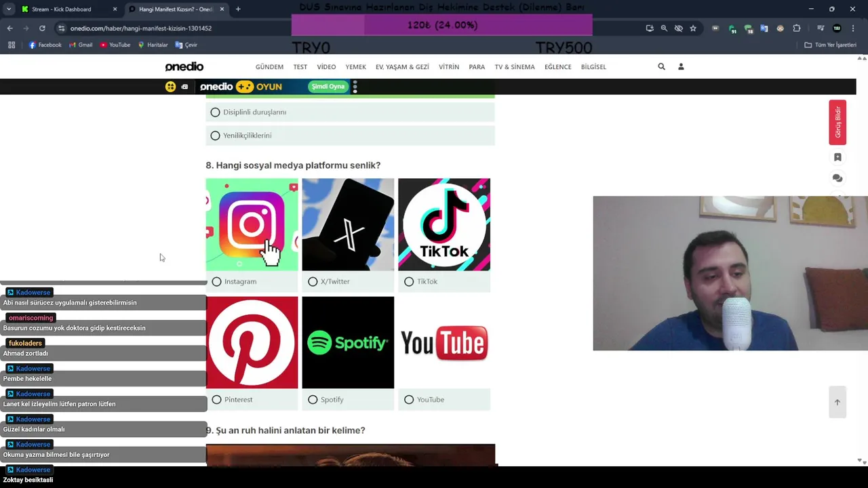Viewport: 868px width, 488px height.
Task: Select the Hangi Manifest Kızısın tab
Action: pyautogui.click(x=175, y=9)
